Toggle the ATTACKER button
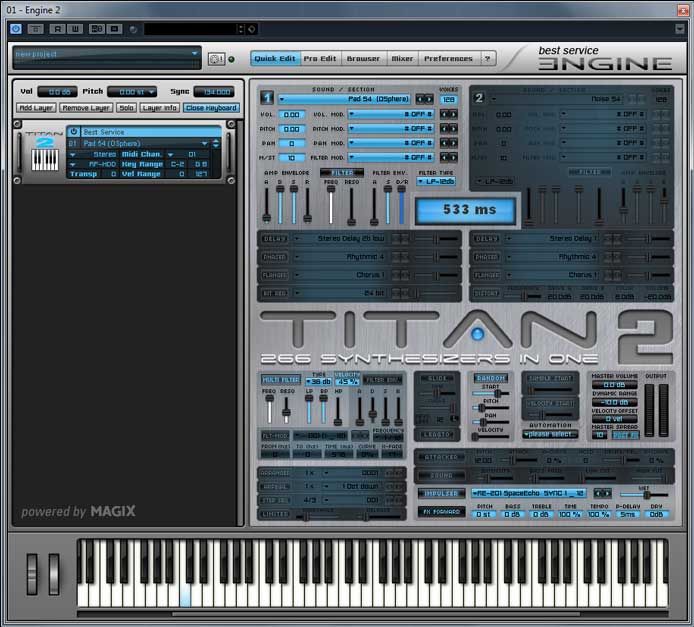 [441, 457]
